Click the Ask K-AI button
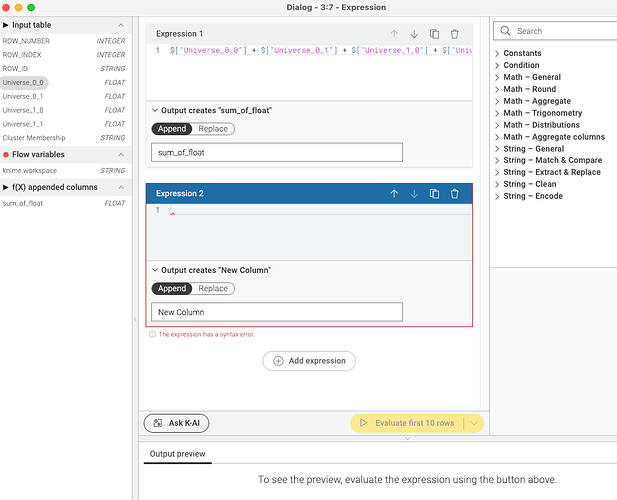 [176, 423]
